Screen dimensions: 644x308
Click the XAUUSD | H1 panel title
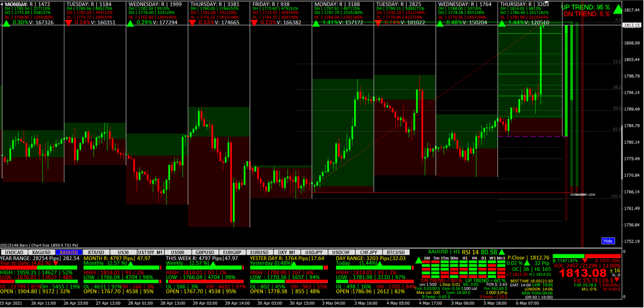pos(444,252)
